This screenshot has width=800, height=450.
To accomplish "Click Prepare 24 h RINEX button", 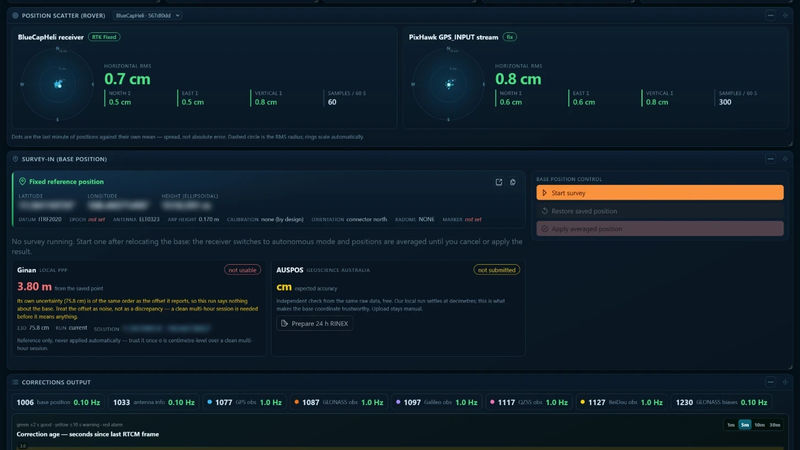I will pyautogui.click(x=315, y=323).
